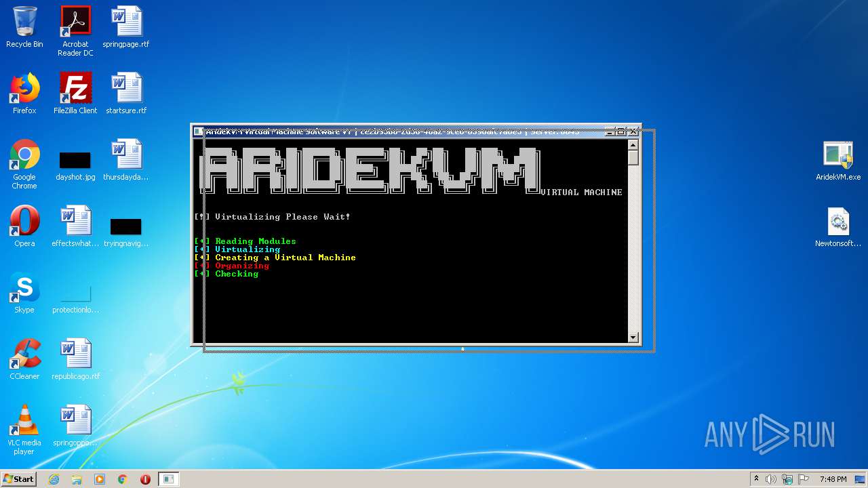Open Opera from the taskbar
This screenshot has height=488, width=868.
(145, 479)
